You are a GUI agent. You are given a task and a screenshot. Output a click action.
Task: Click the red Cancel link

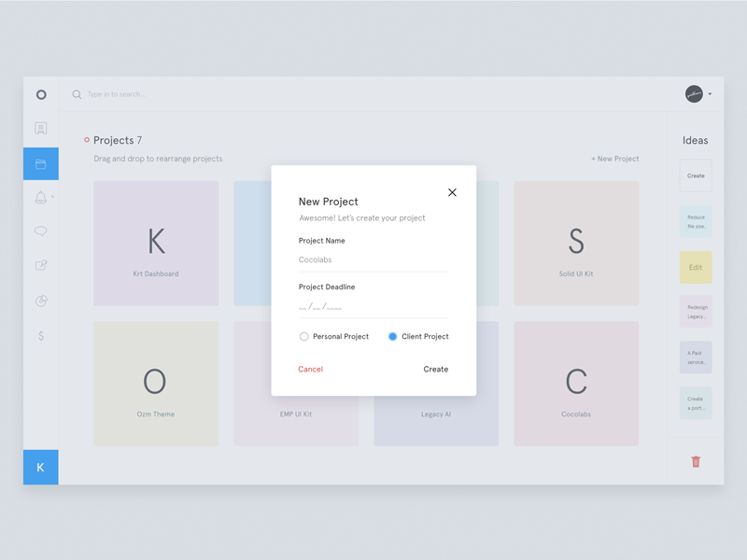click(310, 369)
